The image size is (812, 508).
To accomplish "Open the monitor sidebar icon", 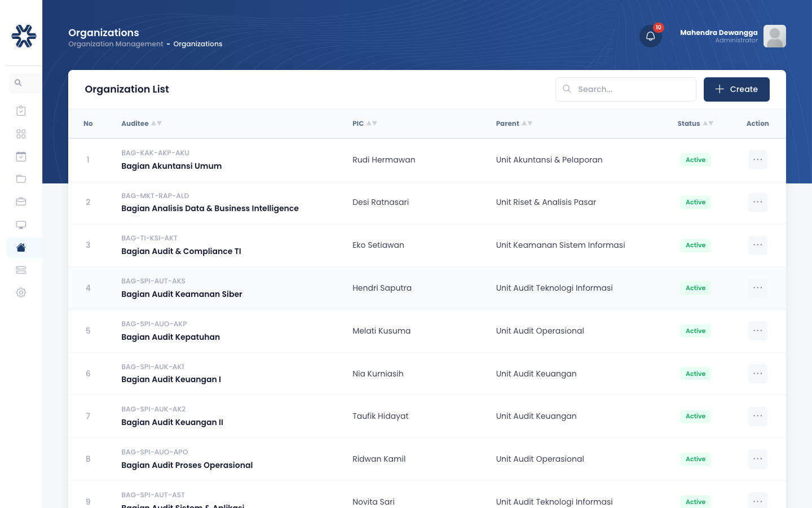I will tap(21, 225).
